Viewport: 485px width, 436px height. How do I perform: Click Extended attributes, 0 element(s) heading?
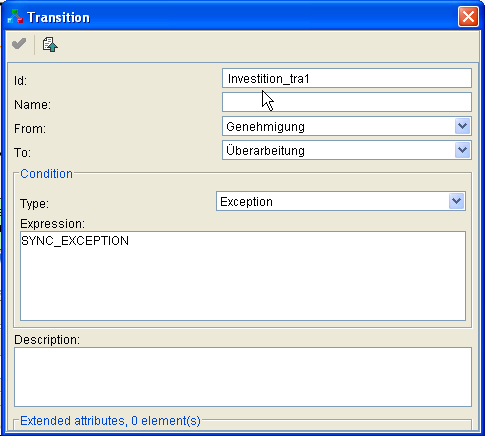[110, 421]
